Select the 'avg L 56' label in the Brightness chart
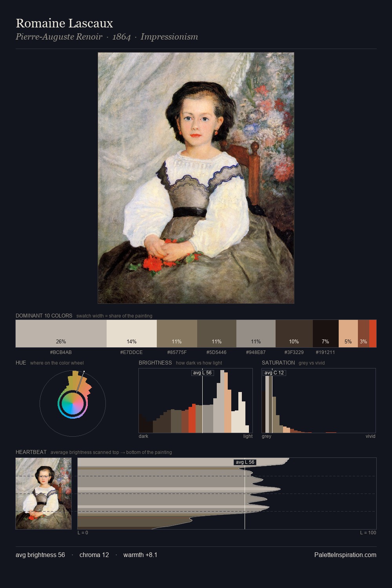This screenshot has width=392, height=588. pos(202,373)
